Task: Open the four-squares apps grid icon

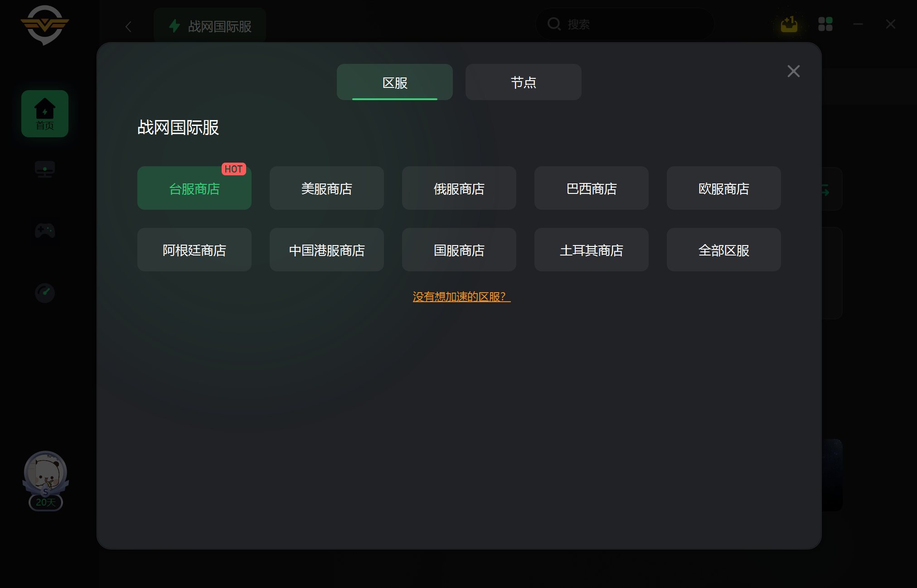Action: (825, 24)
